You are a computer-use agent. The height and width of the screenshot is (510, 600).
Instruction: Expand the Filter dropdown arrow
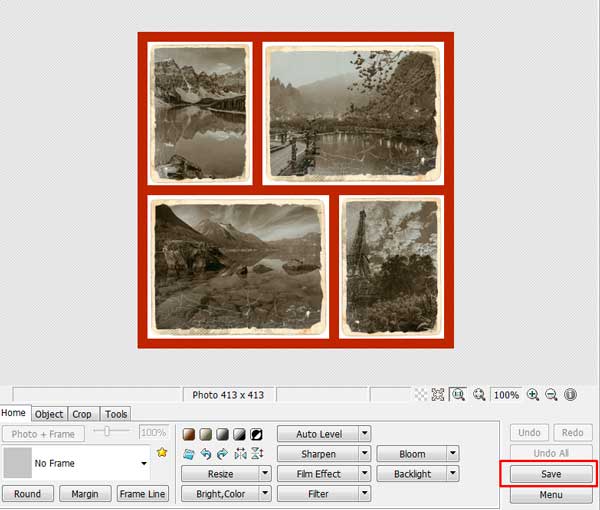[x=365, y=493]
